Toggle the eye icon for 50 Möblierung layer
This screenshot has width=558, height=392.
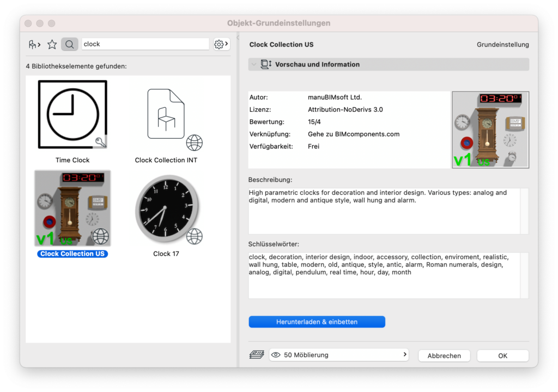click(x=276, y=354)
